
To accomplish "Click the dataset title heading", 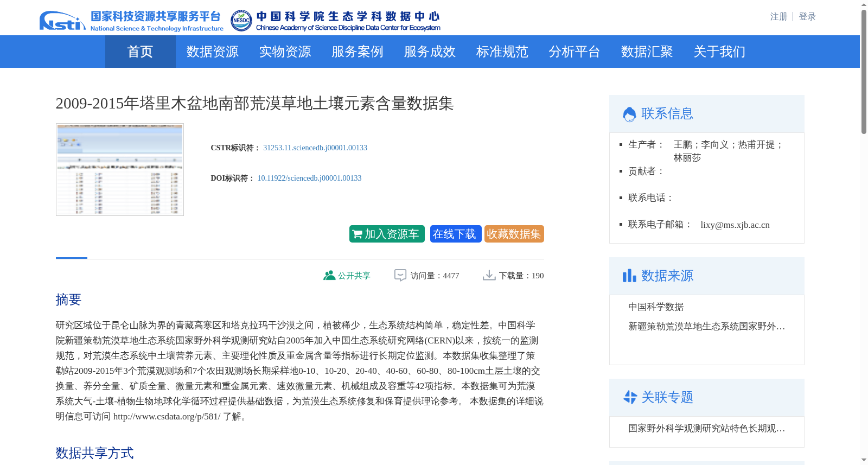I will point(254,104).
